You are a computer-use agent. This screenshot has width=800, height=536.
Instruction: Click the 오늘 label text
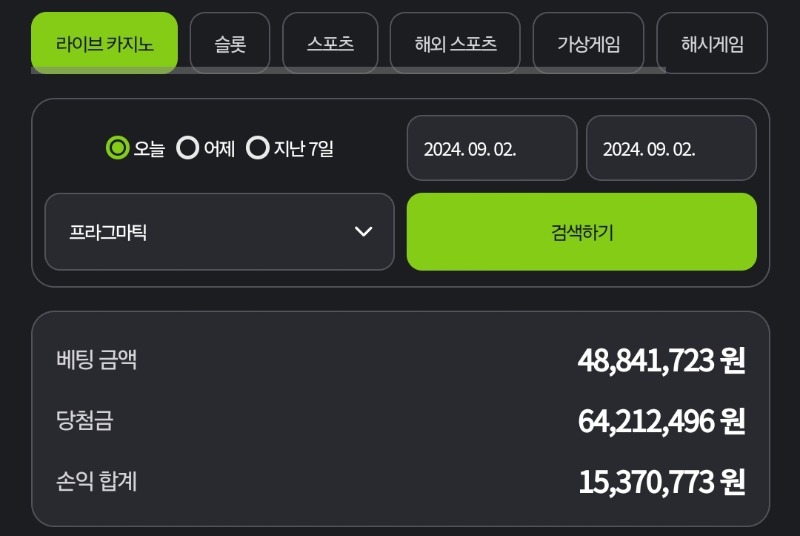click(149, 148)
